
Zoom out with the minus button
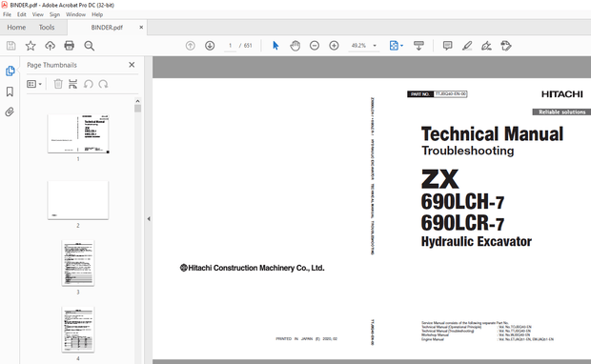coord(315,46)
